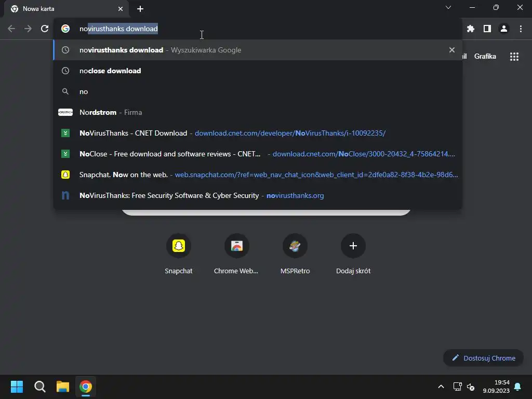Open taskbar Search magnifier

[x=40, y=387]
